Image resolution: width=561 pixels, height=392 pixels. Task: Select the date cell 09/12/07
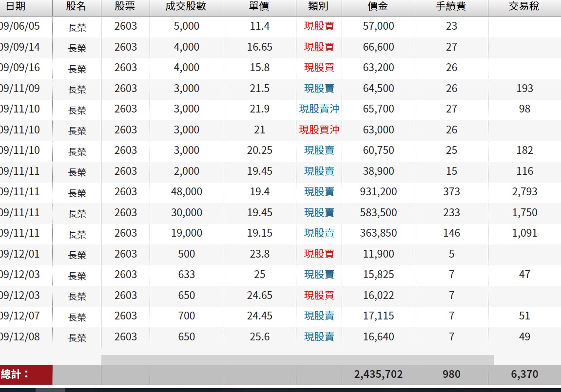tap(19, 316)
